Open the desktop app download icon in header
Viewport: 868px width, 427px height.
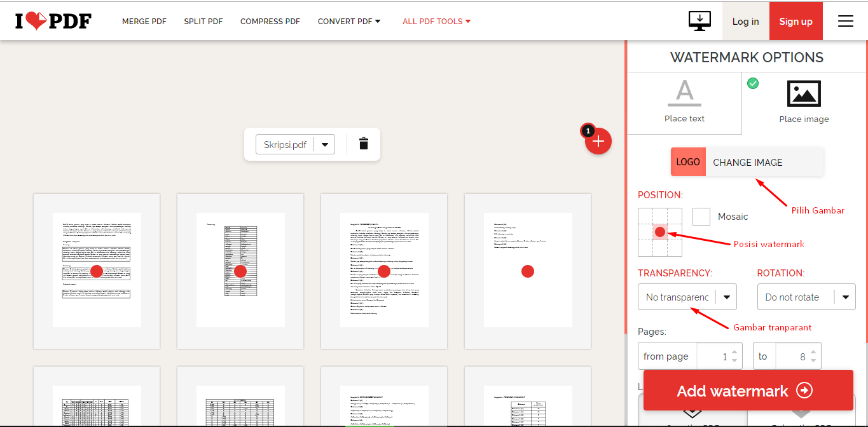click(x=699, y=20)
